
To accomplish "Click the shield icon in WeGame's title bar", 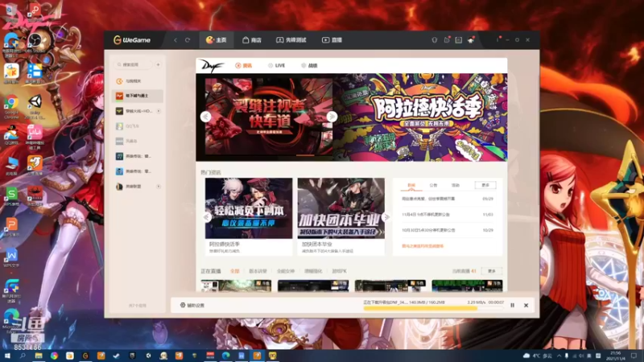I will coord(434,39).
